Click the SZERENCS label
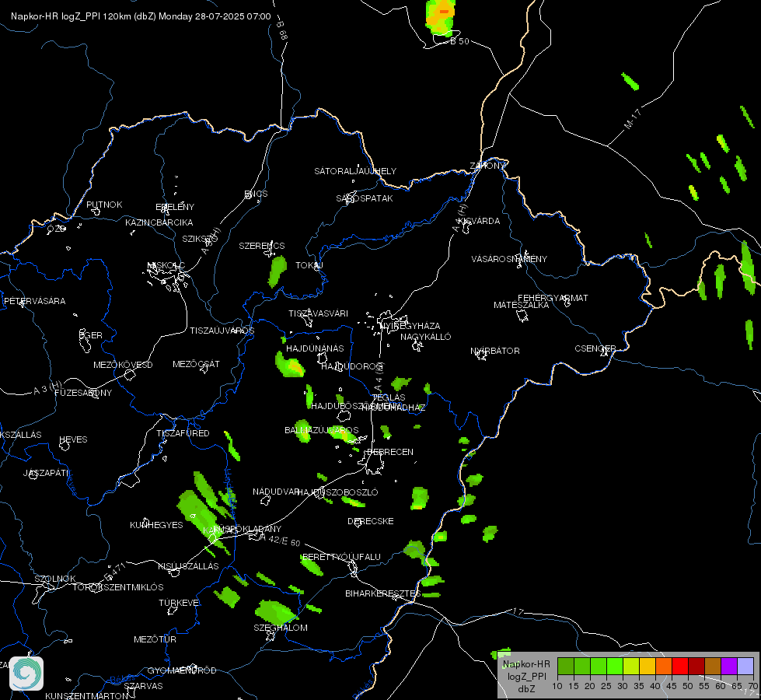The width and height of the screenshot is (761, 700). point(262,246)
